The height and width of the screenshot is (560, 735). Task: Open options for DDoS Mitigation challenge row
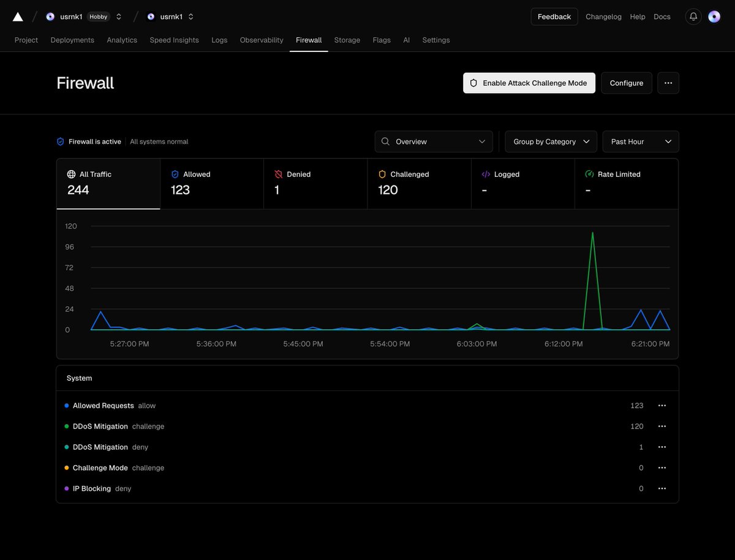click(x=662, y=427)
